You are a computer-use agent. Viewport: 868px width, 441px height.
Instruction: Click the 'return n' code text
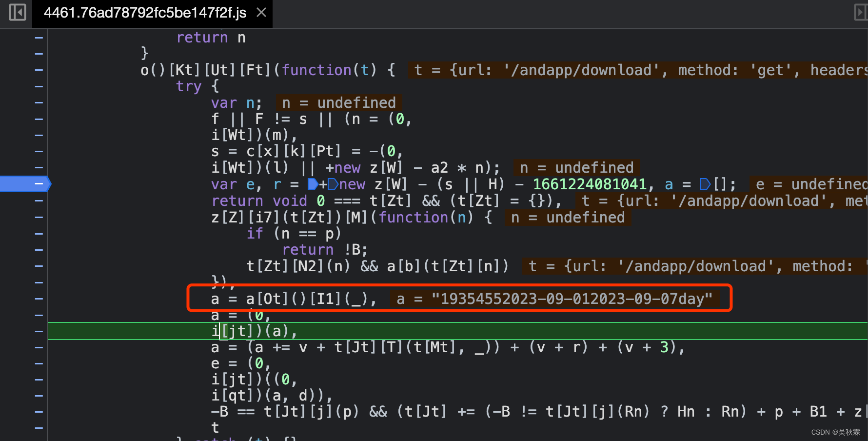tap(211, 38)
